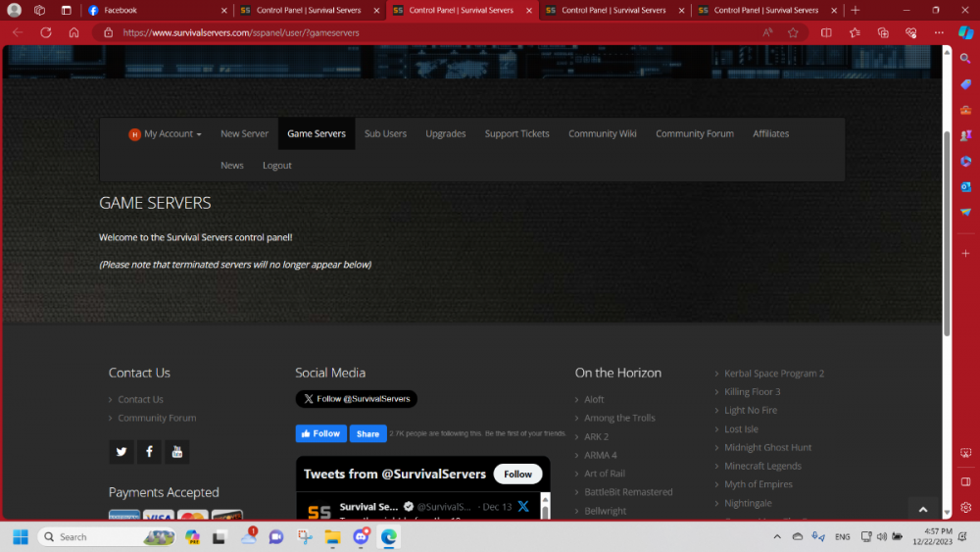Screen dimensions: 980x552
Task: Open the Contact Us footer link
Action: coord(140,399)
